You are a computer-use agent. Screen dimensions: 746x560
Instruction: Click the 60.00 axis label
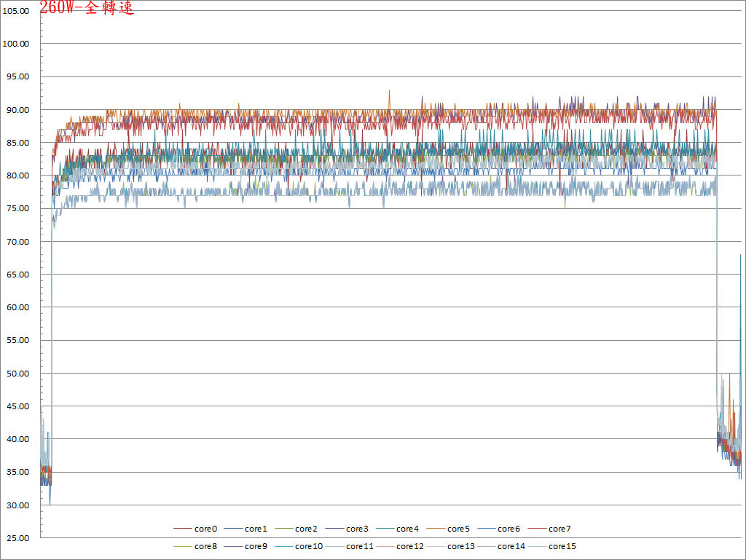(17, 307)
